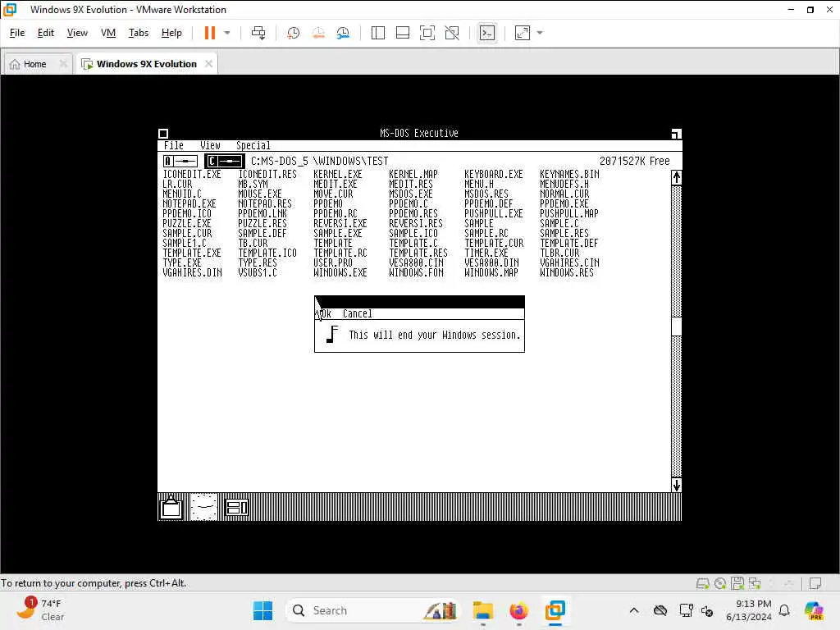The image size is (840, 630).
Task: Take a snapshot of the VM
Action: (293, 33)
